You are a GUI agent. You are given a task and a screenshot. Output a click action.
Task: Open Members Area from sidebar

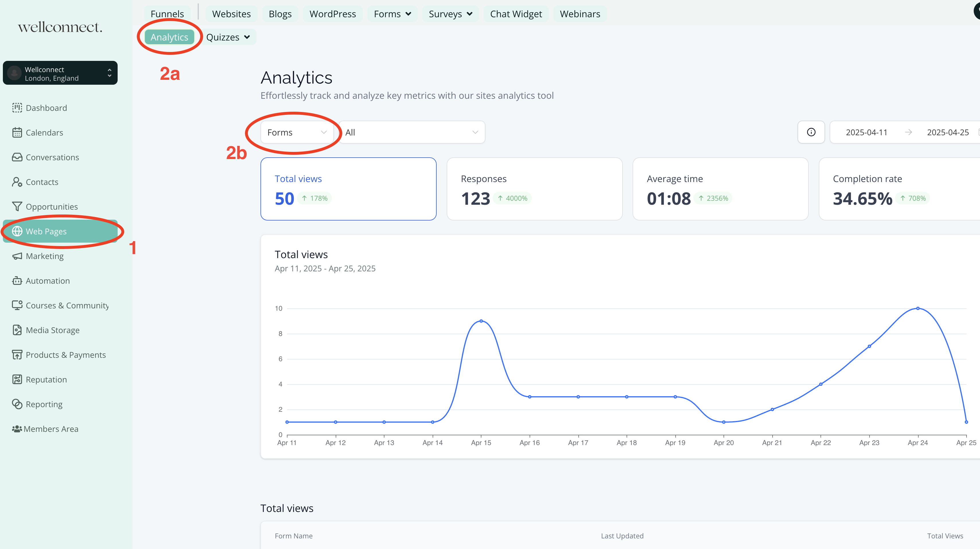coord(50,429)
